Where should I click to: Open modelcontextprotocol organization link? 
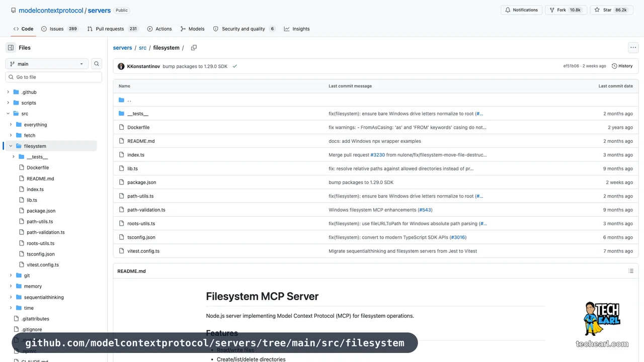click(x=51, y=10)
